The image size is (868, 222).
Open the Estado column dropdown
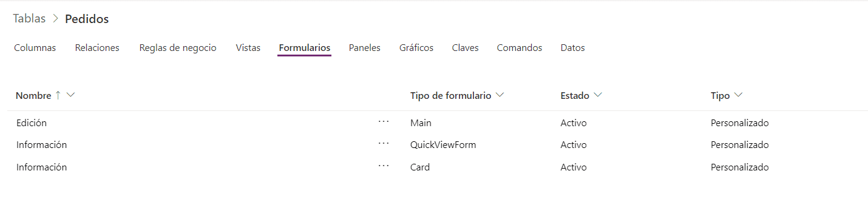[x=597, y=95]
